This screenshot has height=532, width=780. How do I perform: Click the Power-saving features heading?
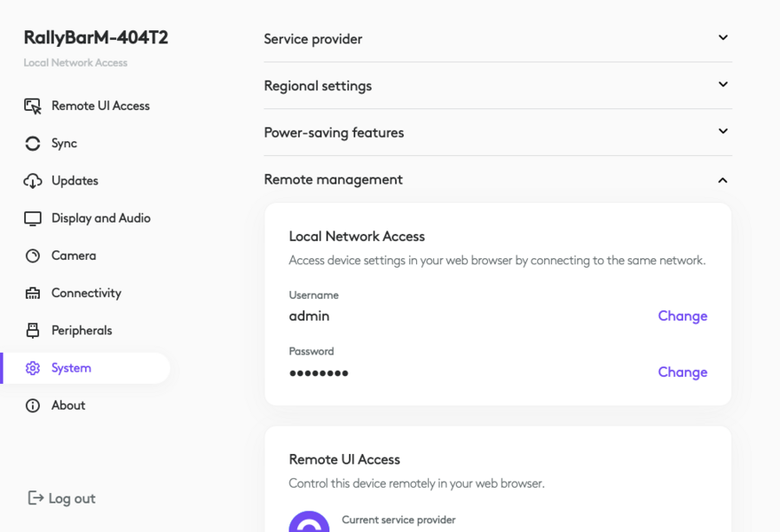pos(334,133)
